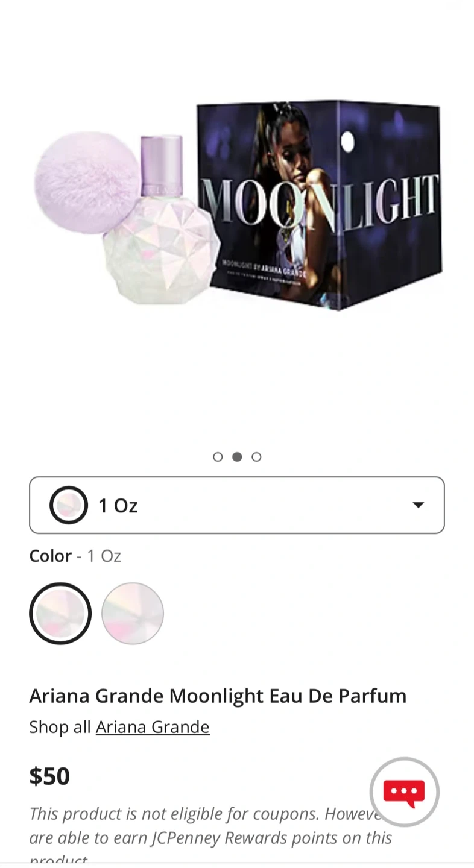Tap the white moon circle on box
Image resolution: width=474 pixels, height=868 pixels.
coord(347,142)
